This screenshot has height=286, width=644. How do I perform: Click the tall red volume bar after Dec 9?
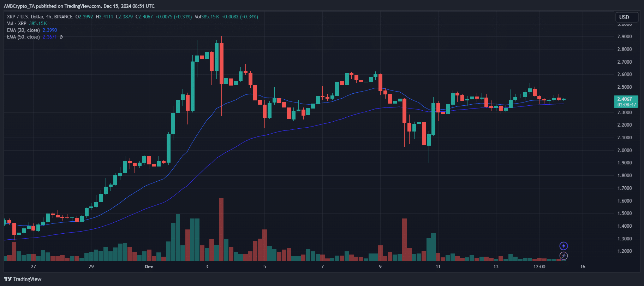pos(404,240)
